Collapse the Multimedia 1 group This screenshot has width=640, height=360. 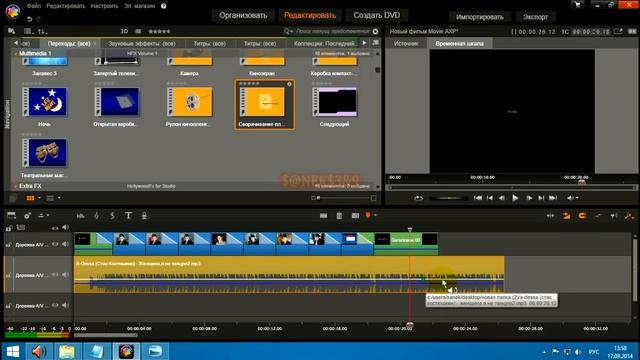[x=16, y=53]
